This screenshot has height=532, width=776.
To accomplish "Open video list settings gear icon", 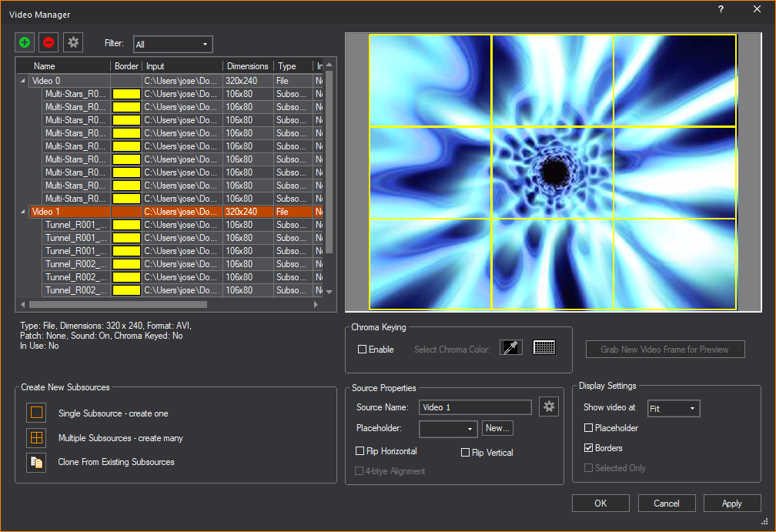I will [73, 43].
